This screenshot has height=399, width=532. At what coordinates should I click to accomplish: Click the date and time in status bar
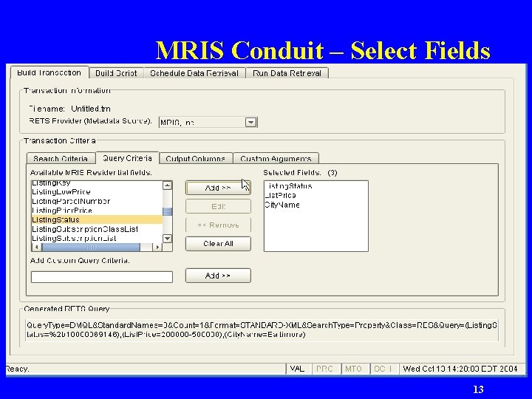click(x=460, y=369)
